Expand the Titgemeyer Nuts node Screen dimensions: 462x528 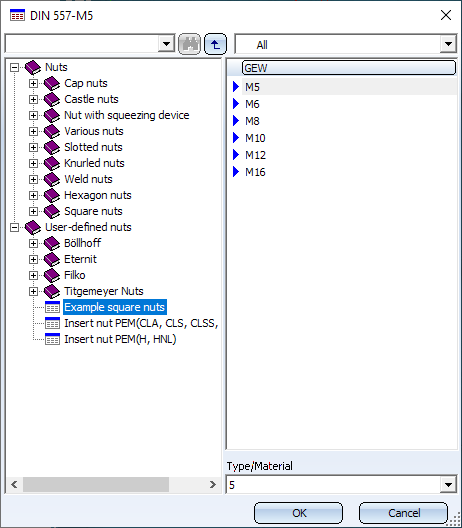pyautogui.click(x=33, y=291)
